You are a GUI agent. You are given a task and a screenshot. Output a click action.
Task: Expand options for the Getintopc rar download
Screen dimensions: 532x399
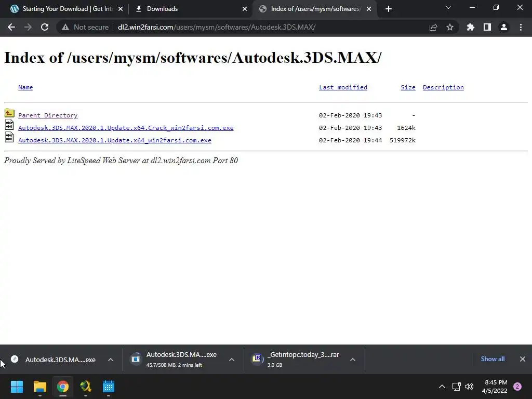pos(353,360)
